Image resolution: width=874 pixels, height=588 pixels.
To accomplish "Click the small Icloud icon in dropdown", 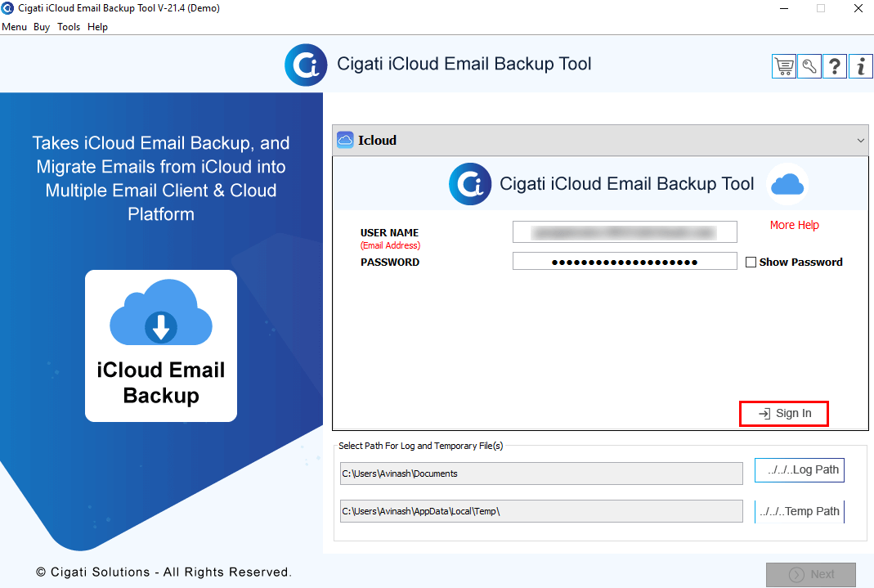I will pos(345,140).
